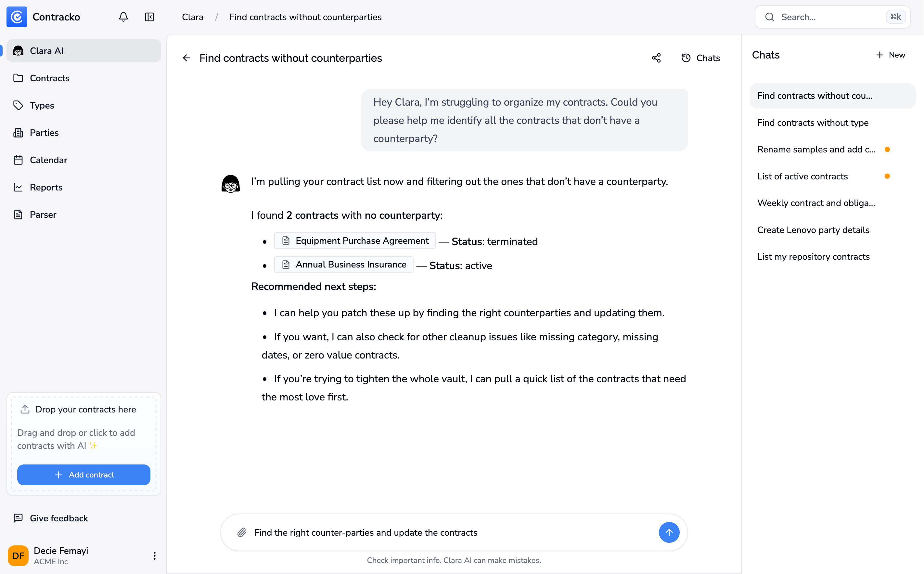This screenshot has width=924, height=574.
Task: Share this Clara conversation
Action: (656, 58)
